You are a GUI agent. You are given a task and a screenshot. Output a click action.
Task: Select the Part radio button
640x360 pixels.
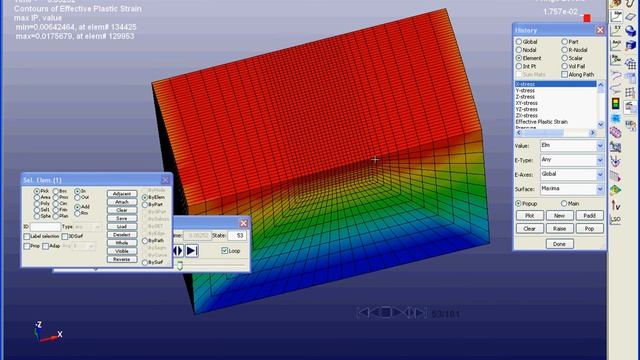click(564, 42)
